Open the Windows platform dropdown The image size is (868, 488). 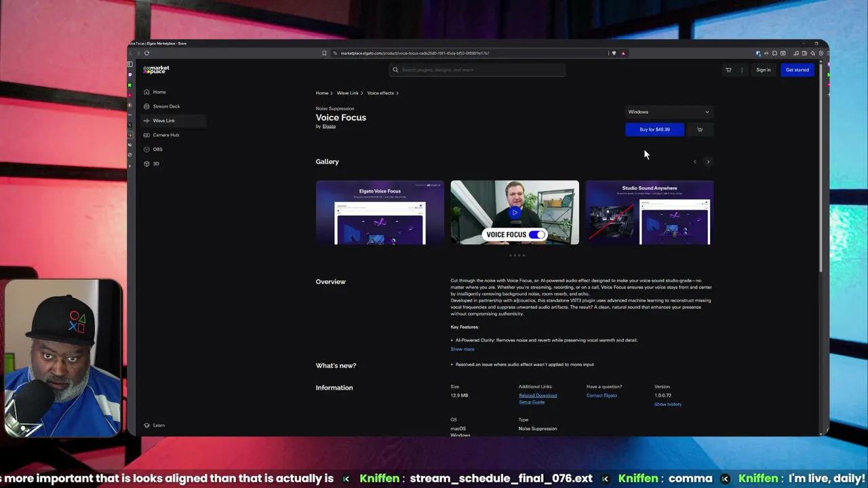tap(669, 112)
